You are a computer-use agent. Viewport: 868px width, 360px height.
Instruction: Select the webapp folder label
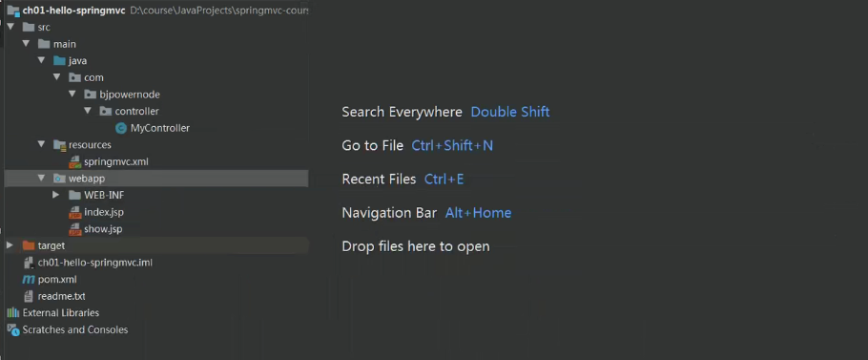click(x=87, y=179)
